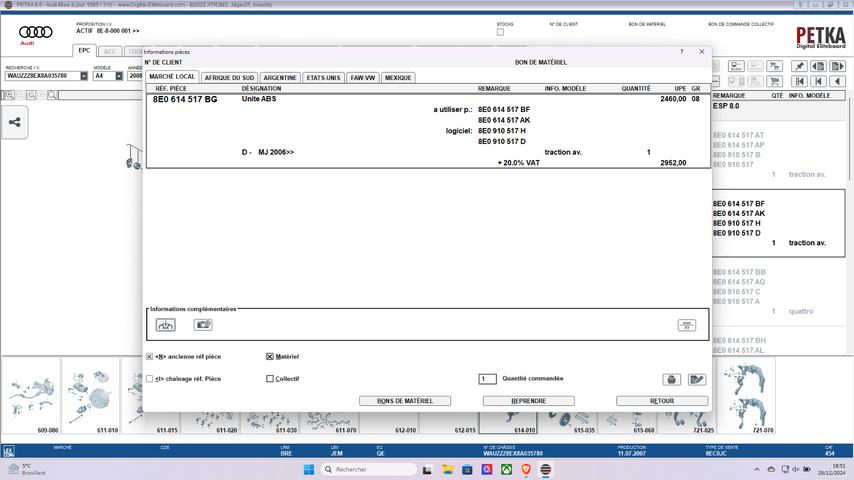This screenshot has height=480, width=854.
Task: Switch to Etats-Unis tab
Action: click(323, 78)
